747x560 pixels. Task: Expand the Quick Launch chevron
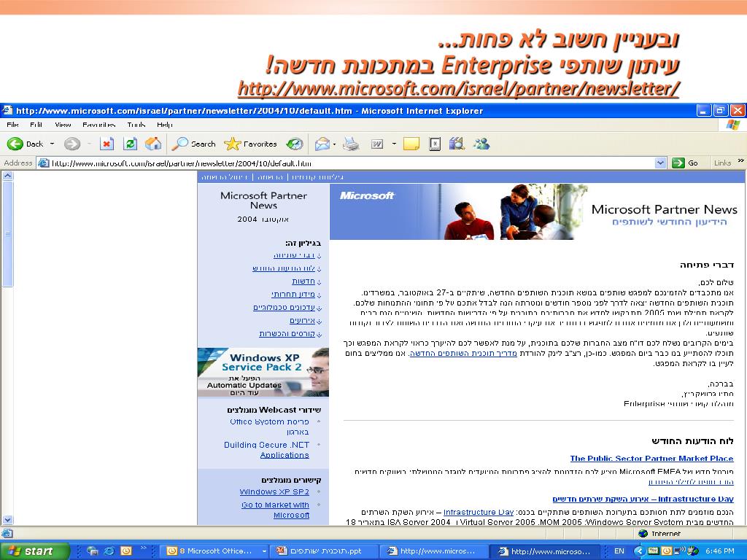pos(144,548)
